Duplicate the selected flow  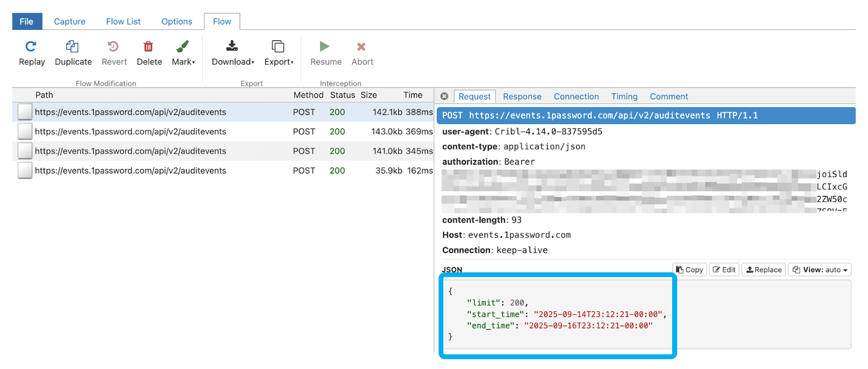(x=73, y=47)
